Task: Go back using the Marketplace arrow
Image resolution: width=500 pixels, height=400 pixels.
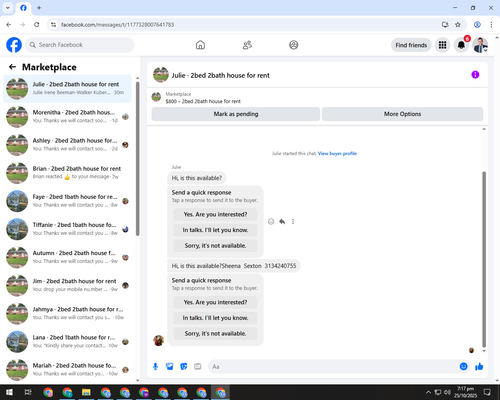Action: pos(12,67)
